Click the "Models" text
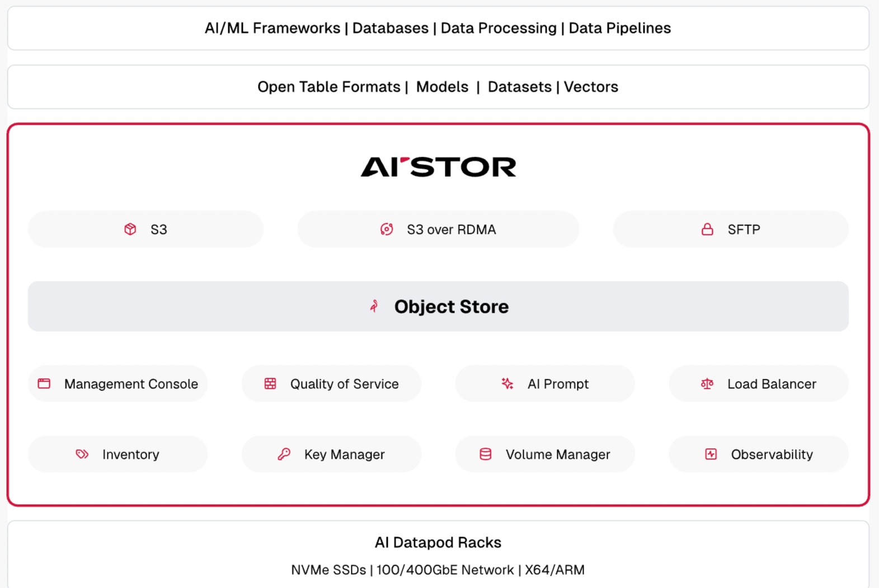The height and width of the screenshot is (588, 879). click(x=442, y=87)
